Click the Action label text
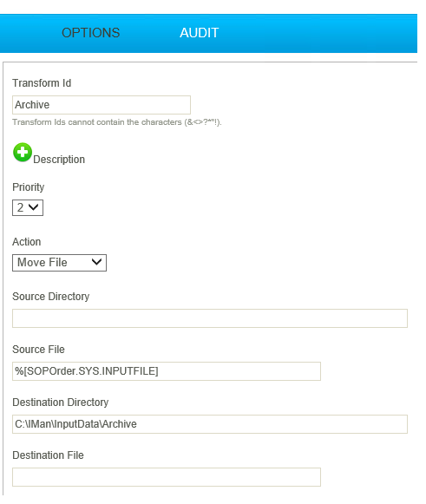Screen dimensions: 426x504 tap(27, 242)
